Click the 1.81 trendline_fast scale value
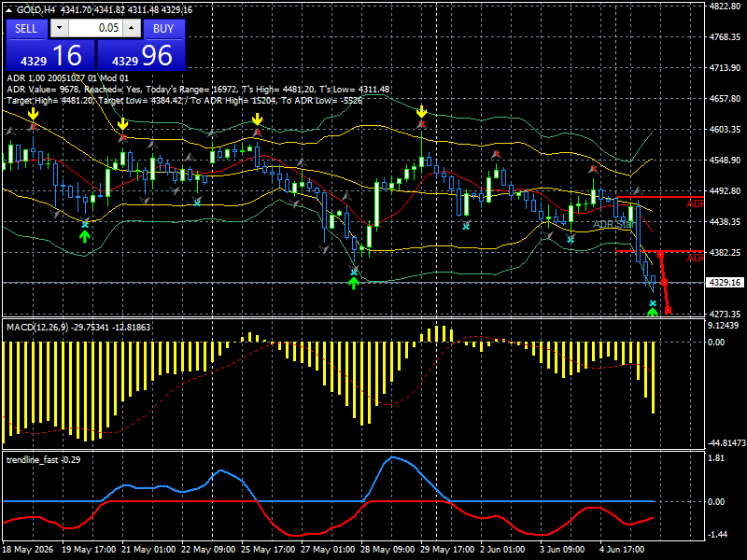 716,458
